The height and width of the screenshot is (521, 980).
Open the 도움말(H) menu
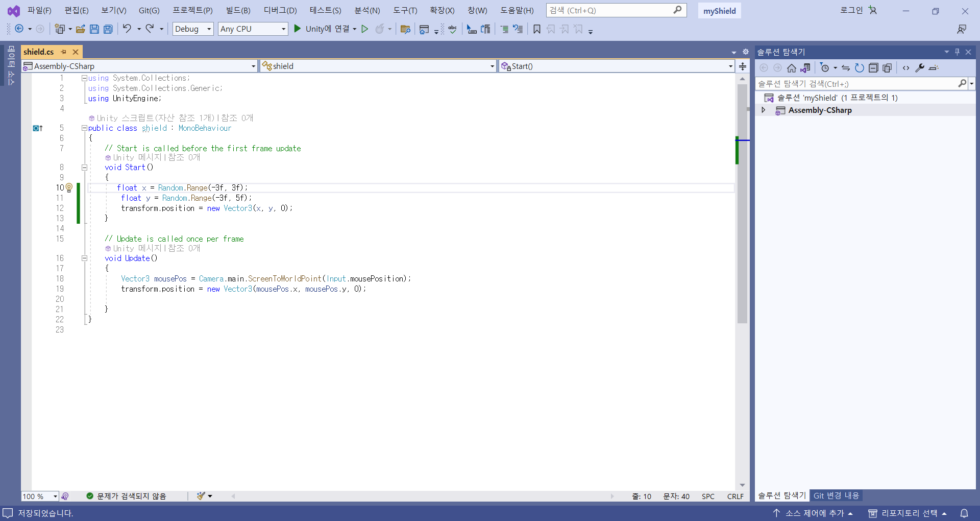(517, 10)
